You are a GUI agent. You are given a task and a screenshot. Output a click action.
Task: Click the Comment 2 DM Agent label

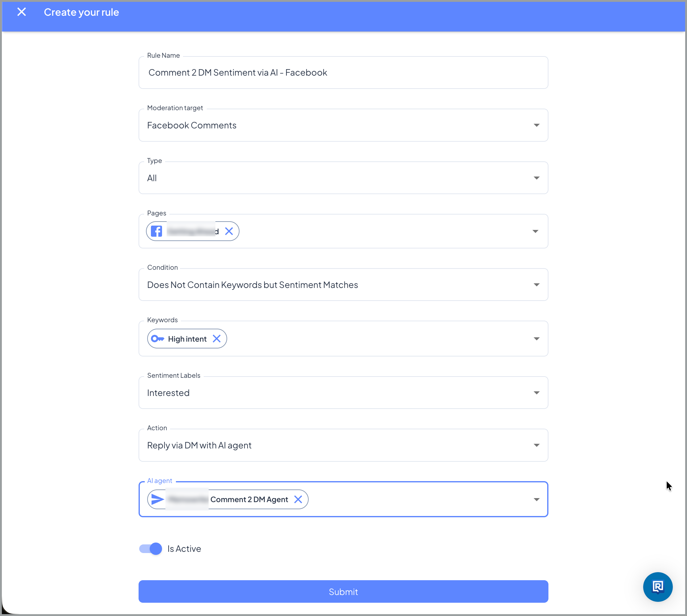[249, 500]
